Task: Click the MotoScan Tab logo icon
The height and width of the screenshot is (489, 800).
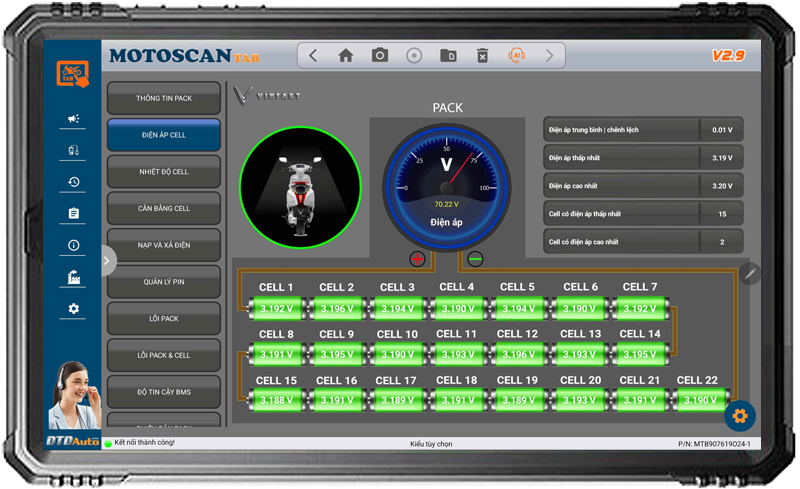Action: pyautogui.click(x=72, y=74)
